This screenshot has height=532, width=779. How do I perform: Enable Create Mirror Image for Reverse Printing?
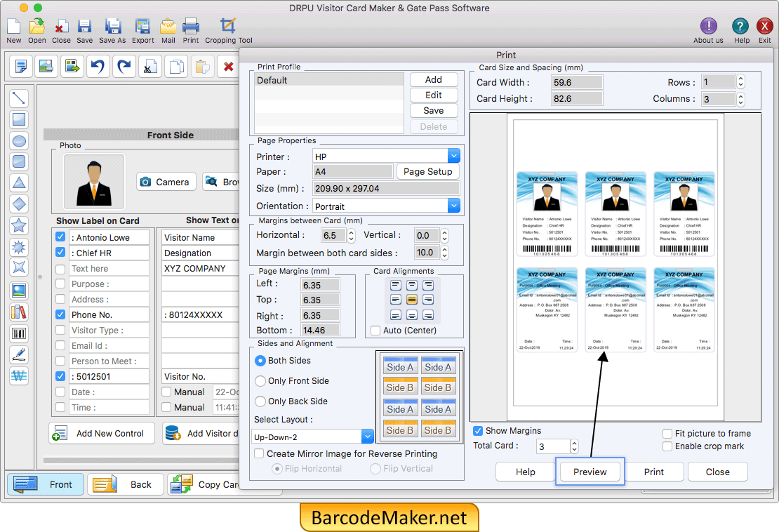tap(259, 453)
